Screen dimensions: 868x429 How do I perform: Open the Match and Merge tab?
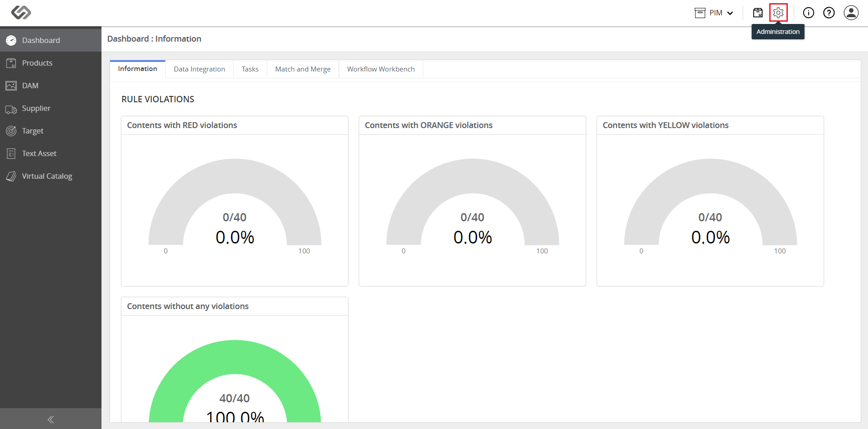[x=303, y=69]
